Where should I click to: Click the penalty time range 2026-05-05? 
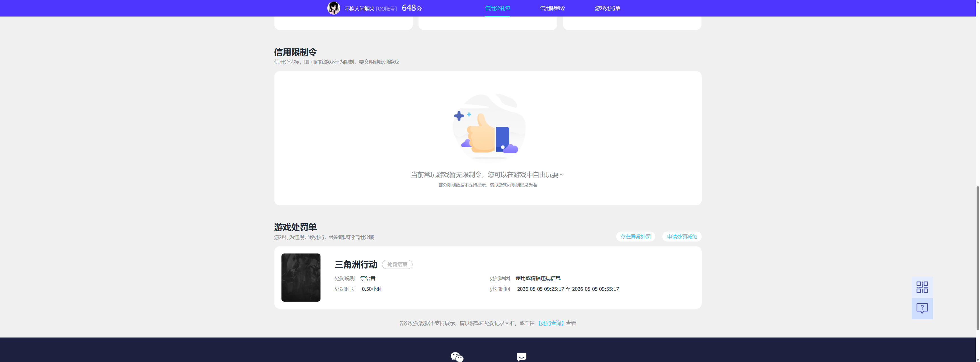click(x=567, y=289)
